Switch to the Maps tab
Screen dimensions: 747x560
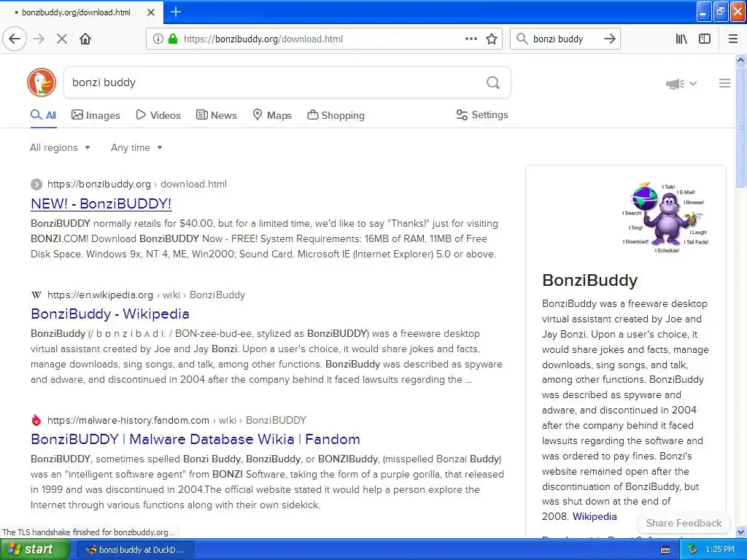click(x=272, y=115)
